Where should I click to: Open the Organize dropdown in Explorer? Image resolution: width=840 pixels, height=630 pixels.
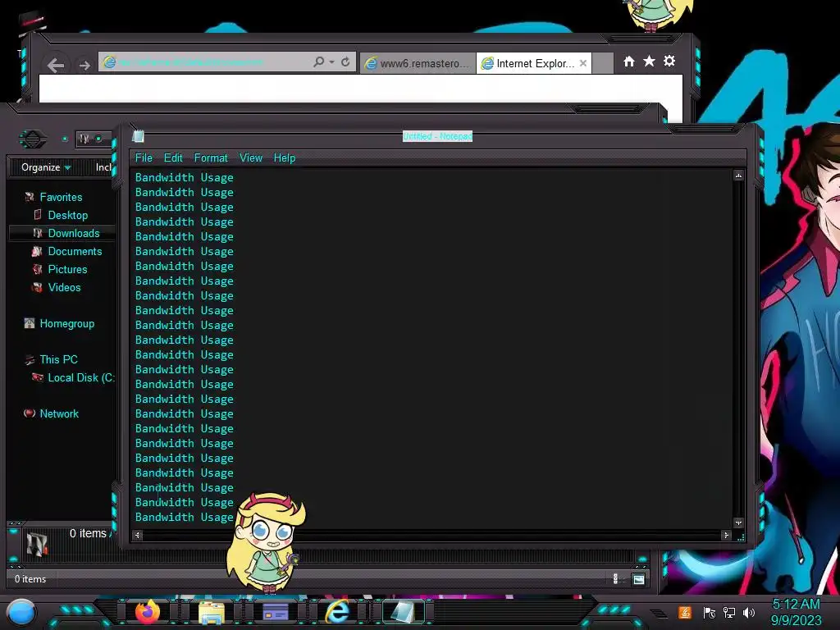pyautogui.click(x=46, y=167)
